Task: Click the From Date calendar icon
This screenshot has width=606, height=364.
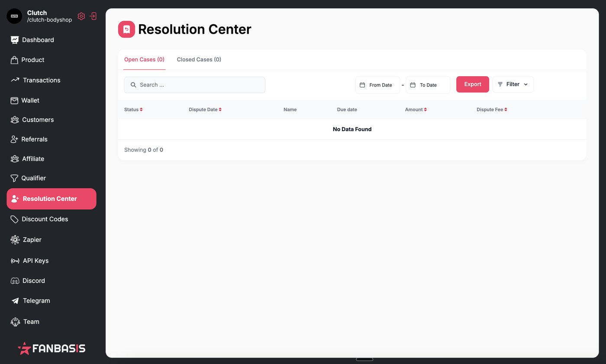Action: [362, 85]
